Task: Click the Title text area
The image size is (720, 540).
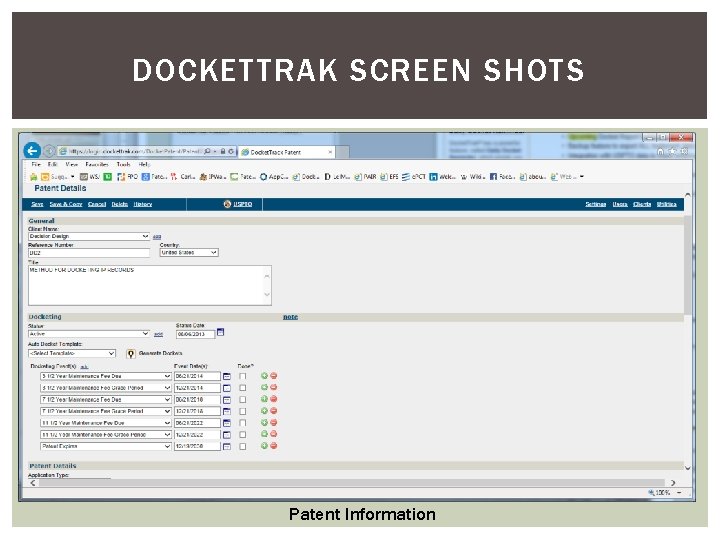Action: (150, 285)
